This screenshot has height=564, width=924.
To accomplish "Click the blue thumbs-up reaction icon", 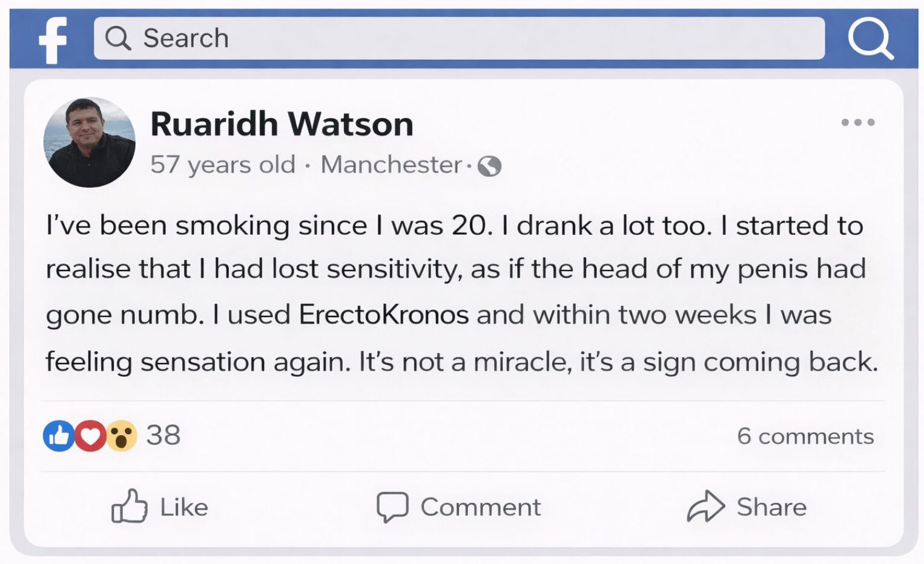I will pyautogui.click(x=58, y=435).
